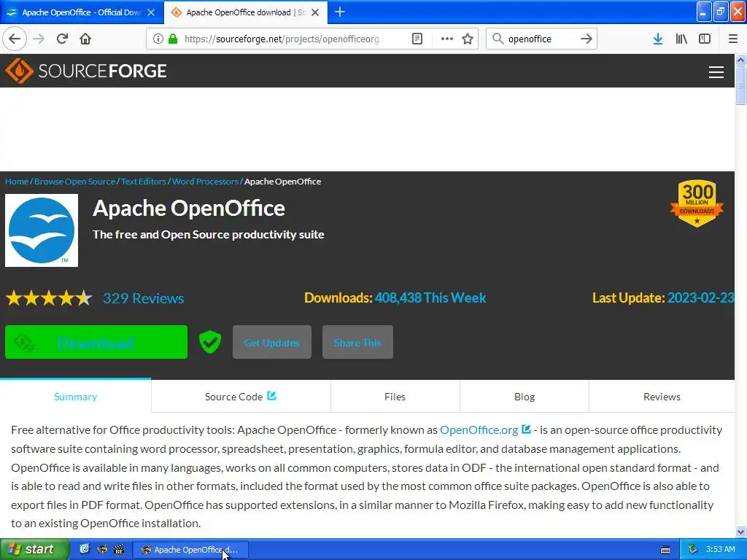The height and width of the screenshot is (560, 747).
Task: Open the OpenOffice.org link in description
Action: coord(479,429)
